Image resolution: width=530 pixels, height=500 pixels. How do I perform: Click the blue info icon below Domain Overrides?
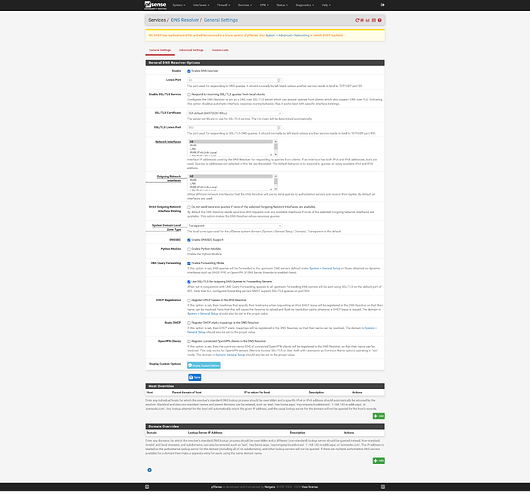pyautogui.click(x=149, y=470)
